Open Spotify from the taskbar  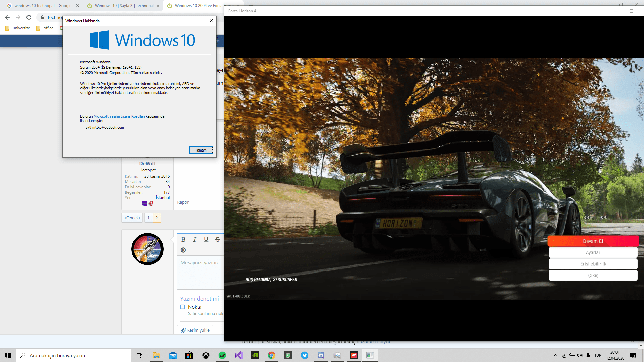tap(222, 355)
